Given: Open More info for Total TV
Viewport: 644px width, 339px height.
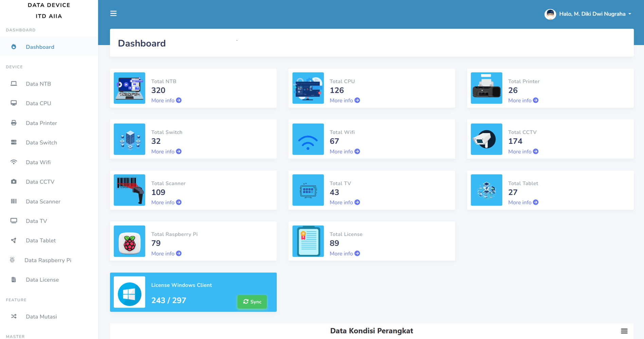Looking at the screenshot, I should coord(345,202).
